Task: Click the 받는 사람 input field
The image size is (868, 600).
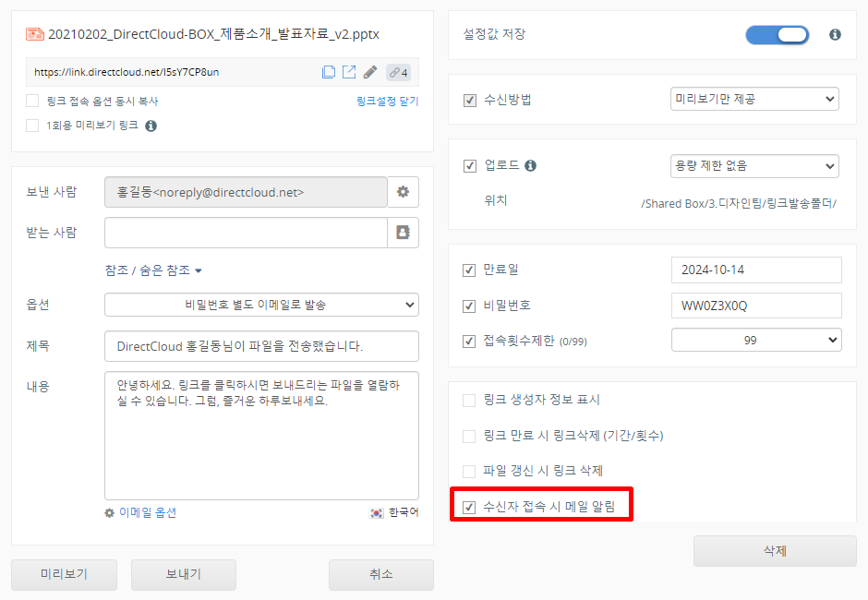Action: pos(246,233)
